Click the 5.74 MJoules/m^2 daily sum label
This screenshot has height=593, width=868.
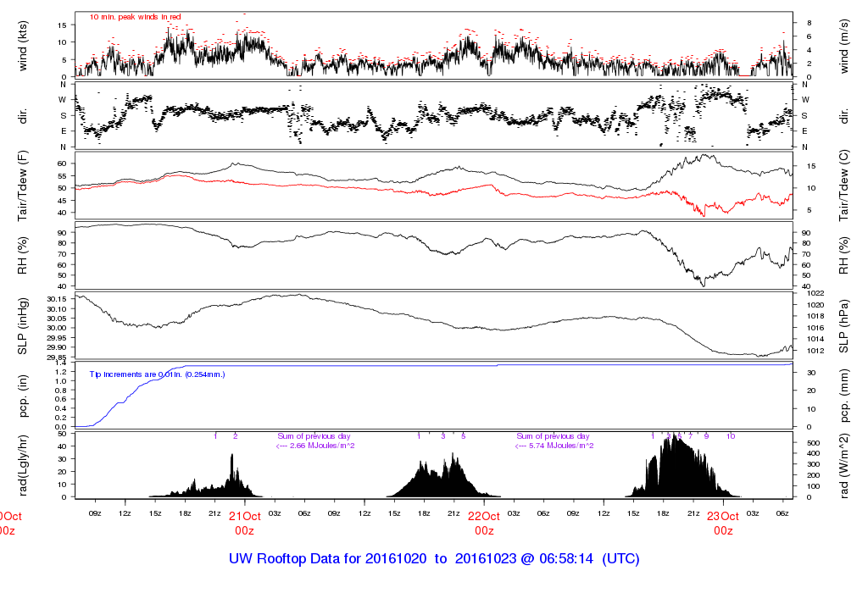tap(554, 446)
